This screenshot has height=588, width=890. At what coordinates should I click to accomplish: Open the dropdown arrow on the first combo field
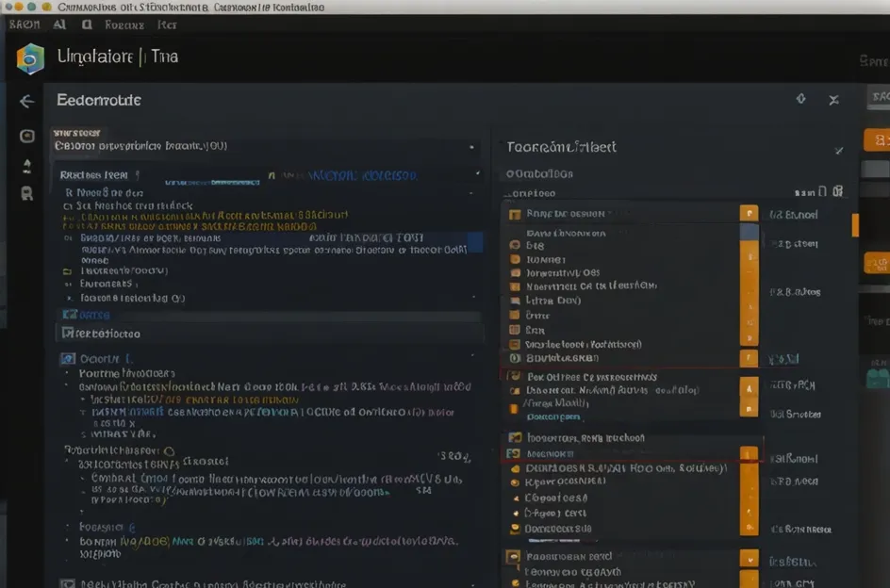pos(471,148)
